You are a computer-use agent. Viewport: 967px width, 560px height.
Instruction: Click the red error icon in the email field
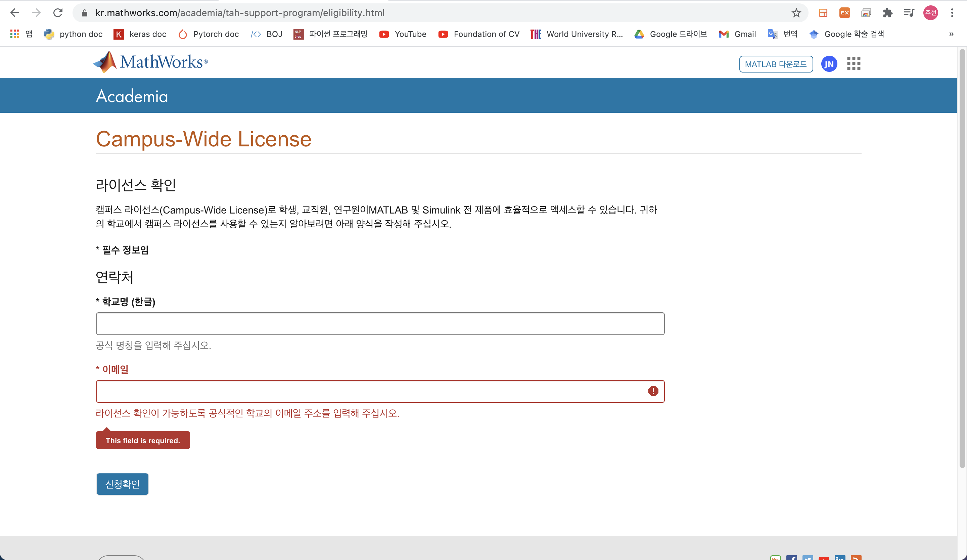tap(653, 391)
